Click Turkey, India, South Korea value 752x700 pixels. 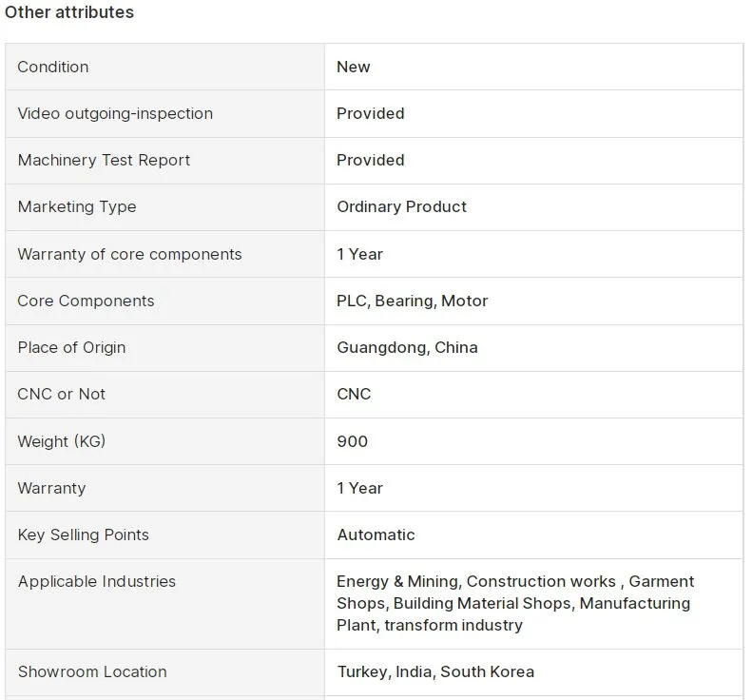point(435,671)
